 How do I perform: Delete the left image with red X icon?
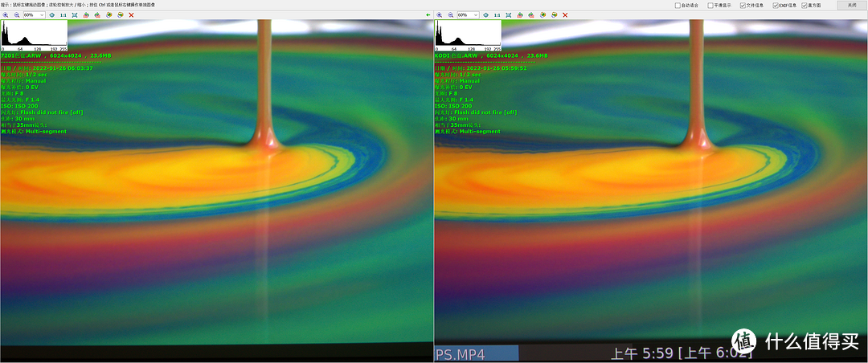click(x=131, y=15)
